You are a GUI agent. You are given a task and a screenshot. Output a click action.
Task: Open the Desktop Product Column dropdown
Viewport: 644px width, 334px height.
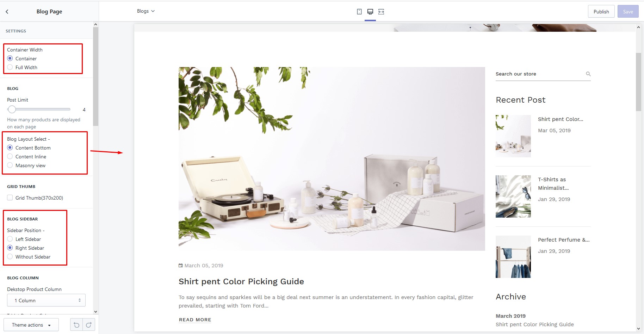tap(46, 300)
